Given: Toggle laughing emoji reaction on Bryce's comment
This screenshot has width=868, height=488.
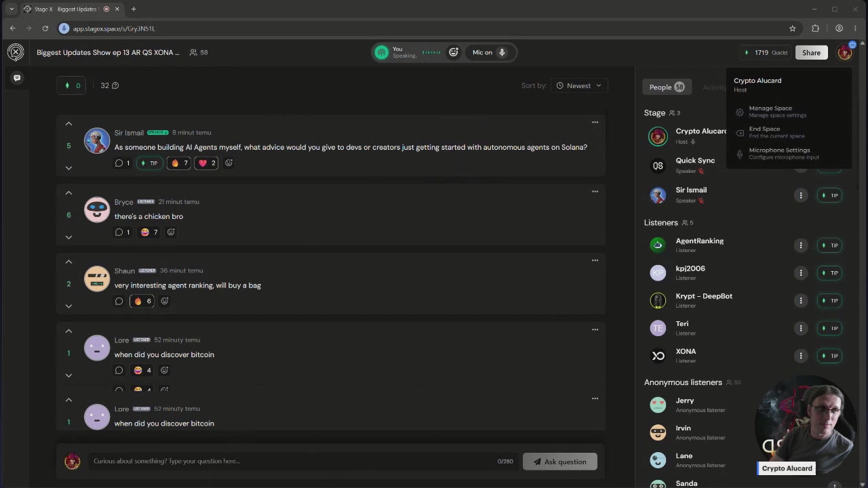Looking at the screenshot, I should [149, 232].
